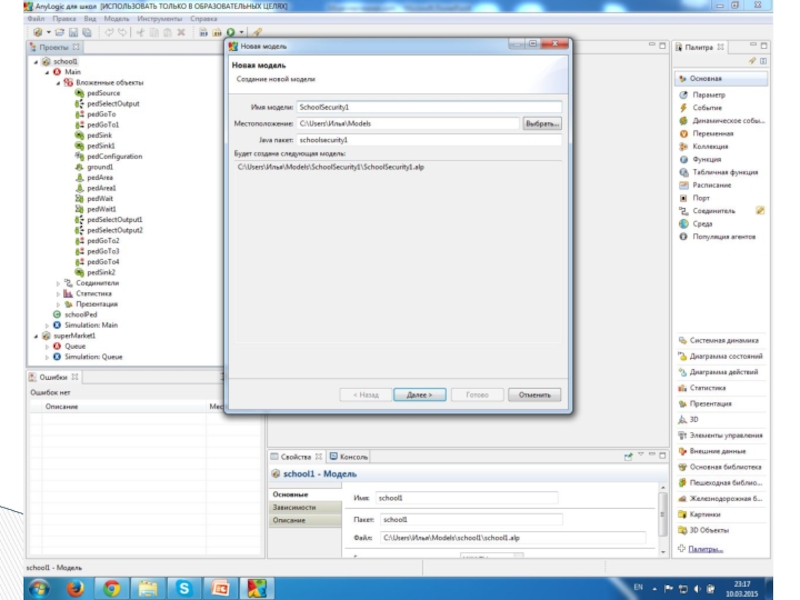Open Железнодорожная библиотека palette
The image size is (800, 600).
(720, 498)
